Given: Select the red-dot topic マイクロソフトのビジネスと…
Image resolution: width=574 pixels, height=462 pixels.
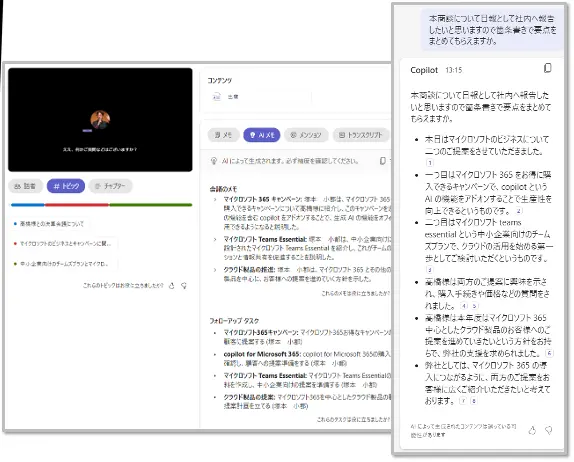Looking at the screenshot, I should 63,243.
